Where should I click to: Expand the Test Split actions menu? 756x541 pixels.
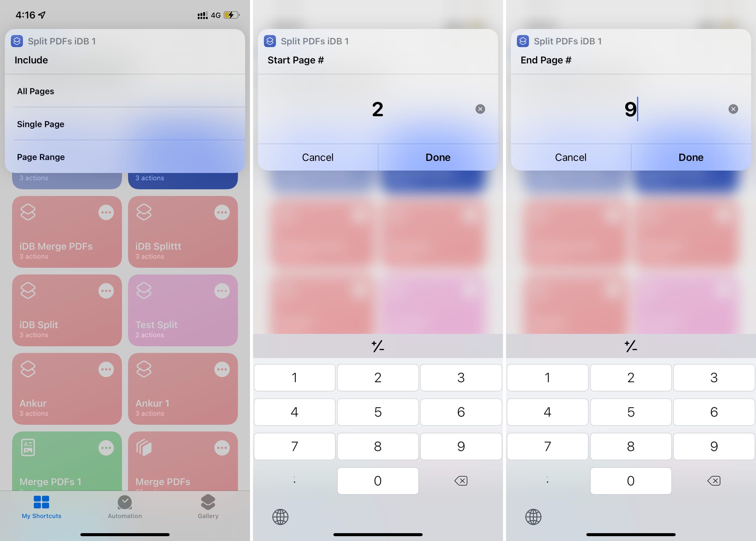(223, 289)
